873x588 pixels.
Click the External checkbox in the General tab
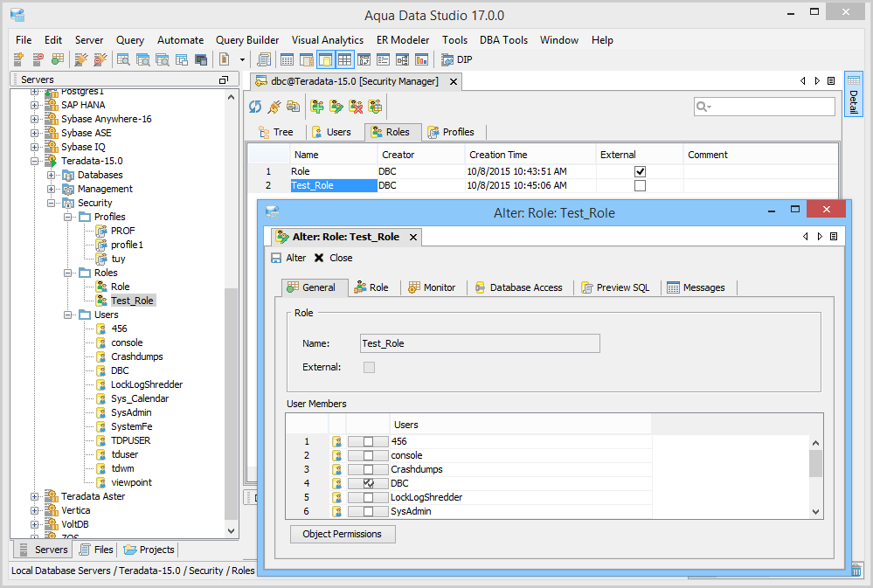[x=369, y=367]
